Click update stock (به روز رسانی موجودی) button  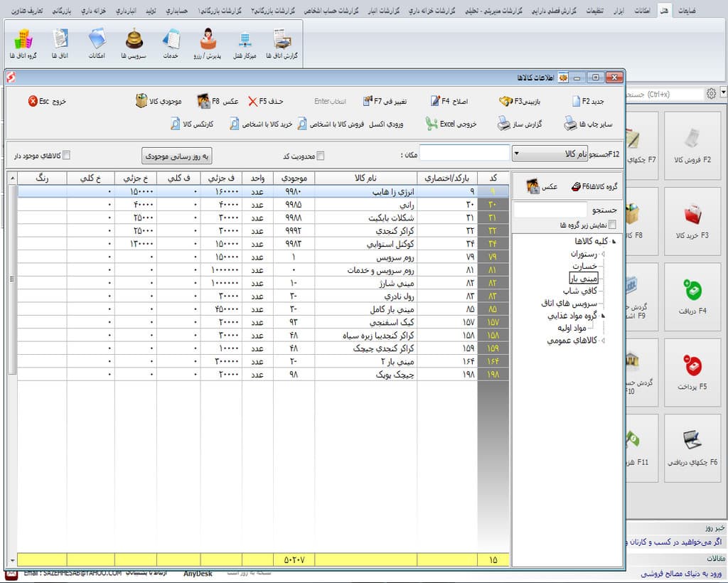pos(176,156)
